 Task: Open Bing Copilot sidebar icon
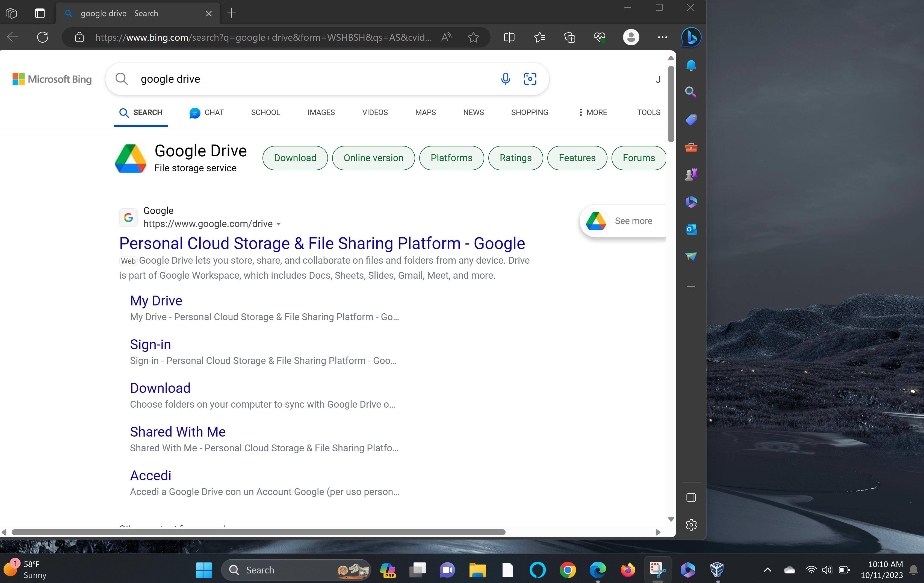point(691,37)
